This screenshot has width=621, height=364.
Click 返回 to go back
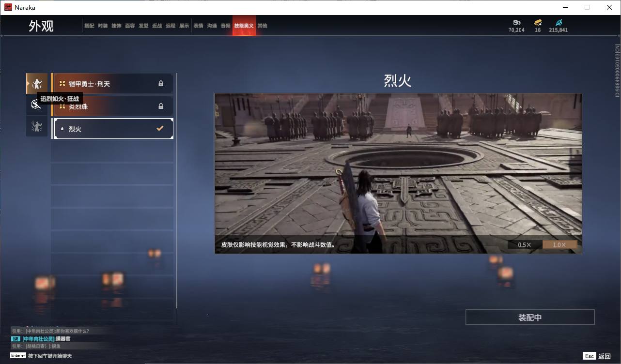[605, 356]
